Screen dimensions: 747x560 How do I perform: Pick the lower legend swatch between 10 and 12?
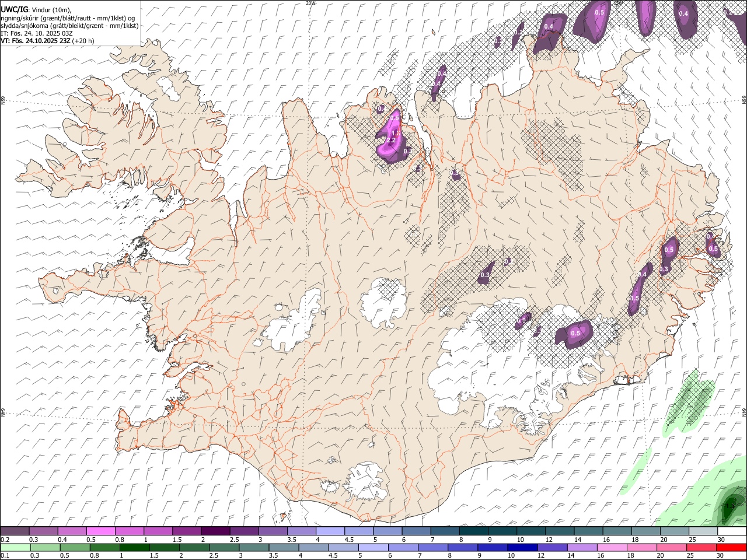522,547
